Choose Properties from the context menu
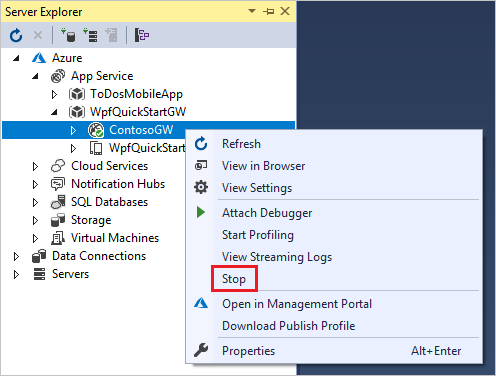Screen dimensions: 496x376 (x=334, y=351)
